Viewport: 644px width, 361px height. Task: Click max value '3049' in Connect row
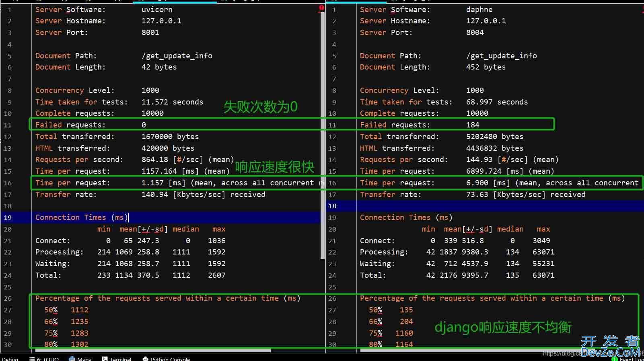[x=541, y=241]
